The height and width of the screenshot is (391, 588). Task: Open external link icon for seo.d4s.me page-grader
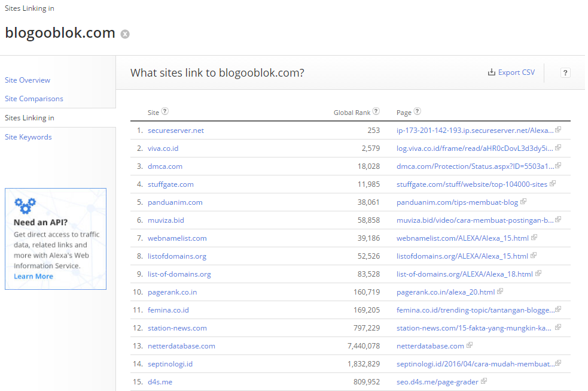[x=484, y=381]
